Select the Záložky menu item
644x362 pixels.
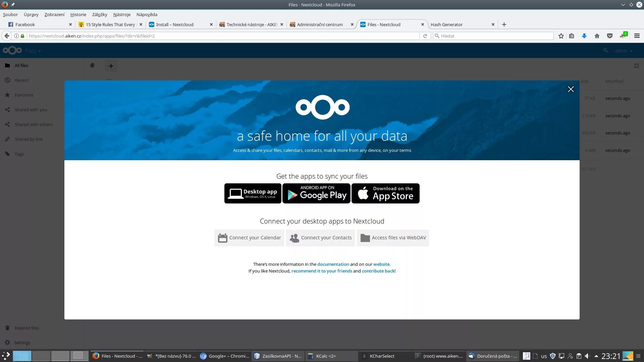(x=100, y=14)
